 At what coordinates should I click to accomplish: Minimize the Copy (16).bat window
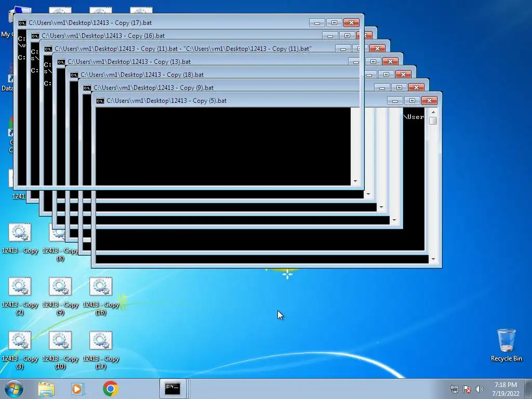(330, 35)
